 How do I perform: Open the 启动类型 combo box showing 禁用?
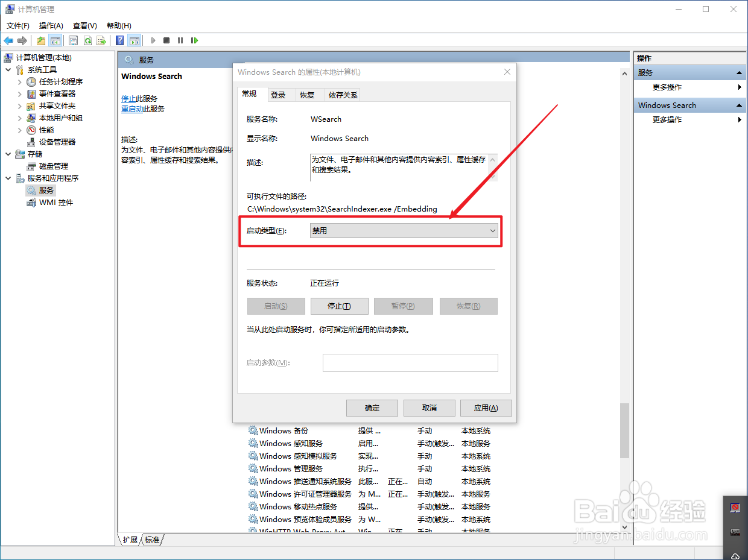point(404,230)
